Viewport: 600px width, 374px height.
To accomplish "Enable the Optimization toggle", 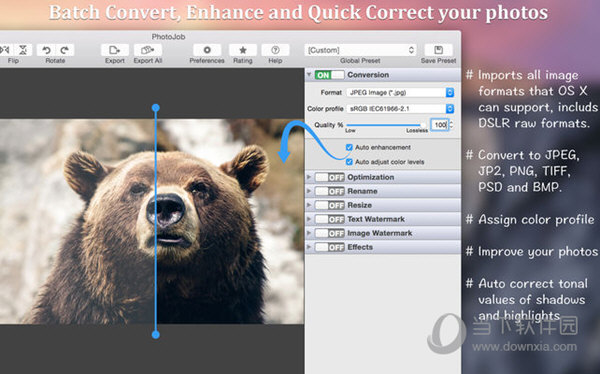I will coord(329,177).
